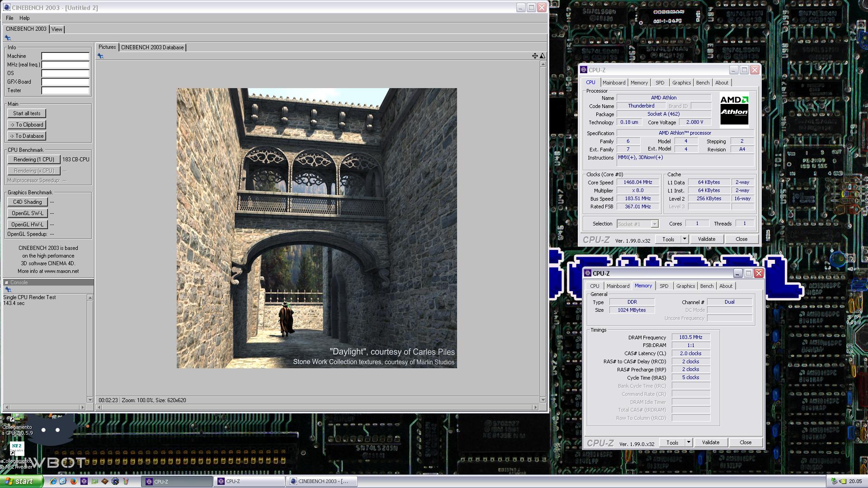Switch to second CPU-Z taskbar window
The image size is (868, 488).
pos(249,481)
